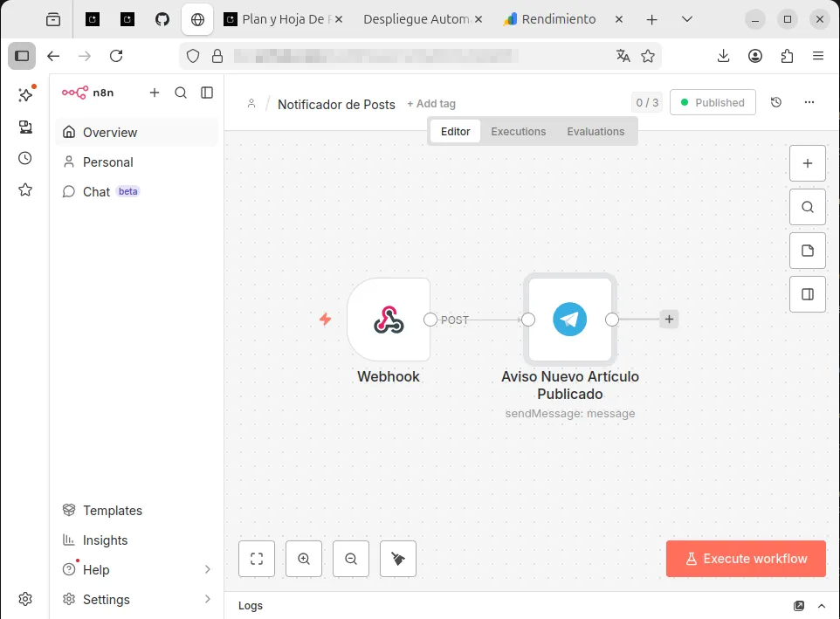
Task: Collapse the n8n sidebar with the panel icon
Action: (x=207, y=93)
